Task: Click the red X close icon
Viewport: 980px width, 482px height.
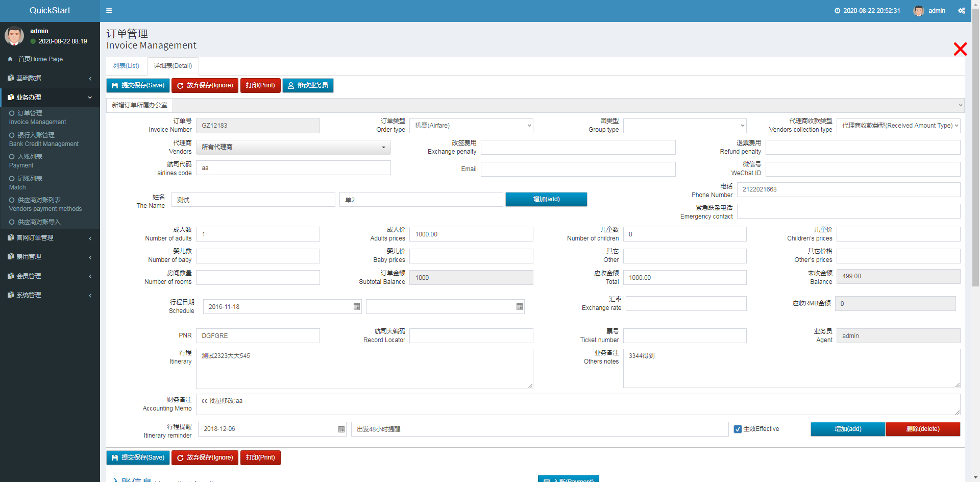Action: (x=960, y=49)
